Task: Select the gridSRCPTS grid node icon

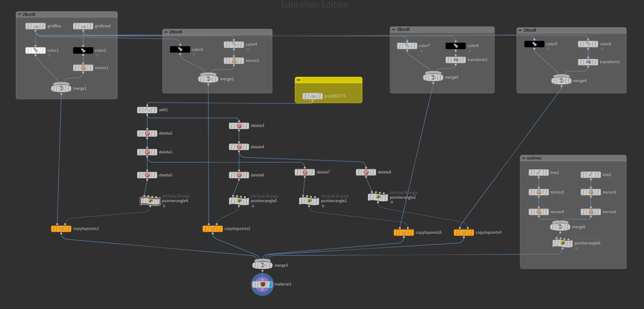Action: pyautogui.click(x=312, y=96)
